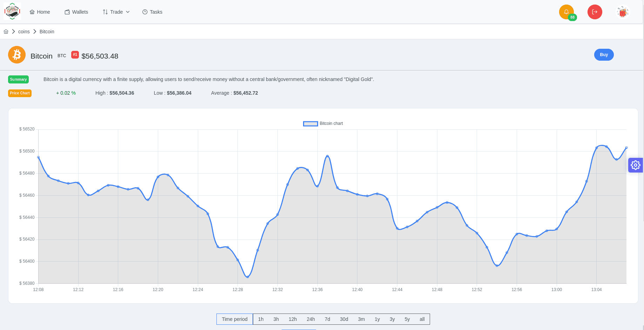Open the Wallets page
The width and height of the screenshot is (644, 330).
[x=76, y=12]
